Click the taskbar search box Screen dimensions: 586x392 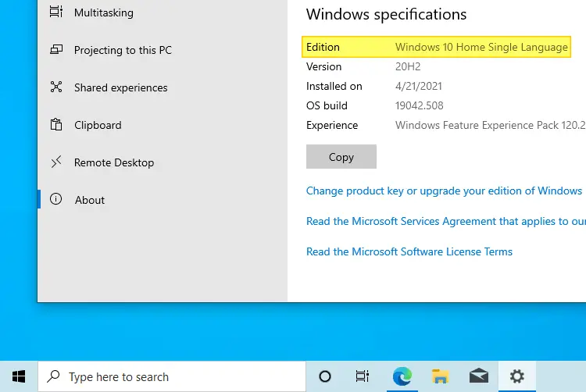172,376
